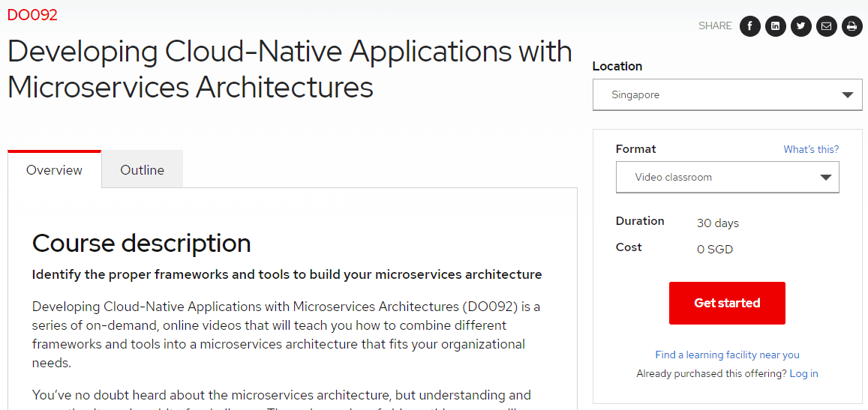Select the Overview tab
Image resolution: width=868 pixels, height=410 pixels.
54,170
